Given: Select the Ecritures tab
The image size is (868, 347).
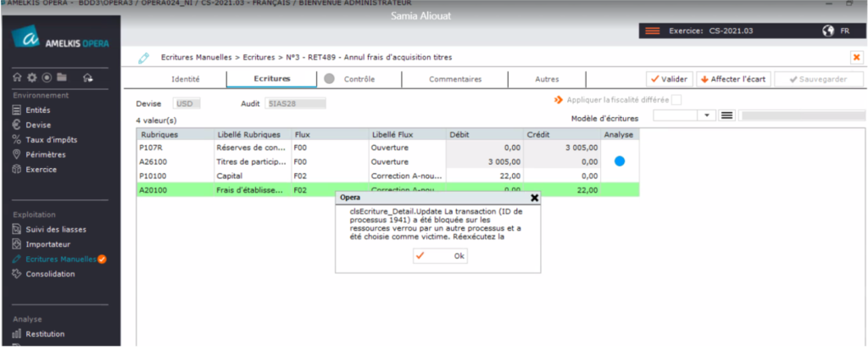Looking at the screenshot, I should point(272,79).
